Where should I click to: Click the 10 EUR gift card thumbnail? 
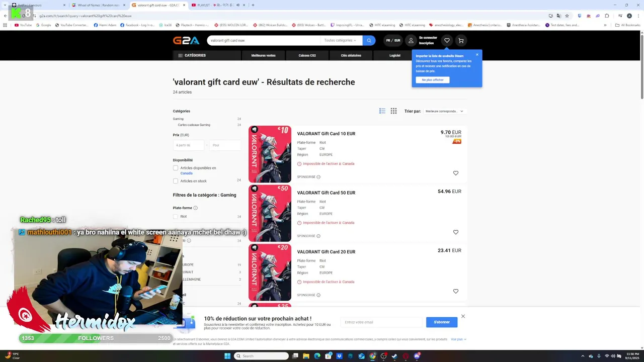coord(270,154)
